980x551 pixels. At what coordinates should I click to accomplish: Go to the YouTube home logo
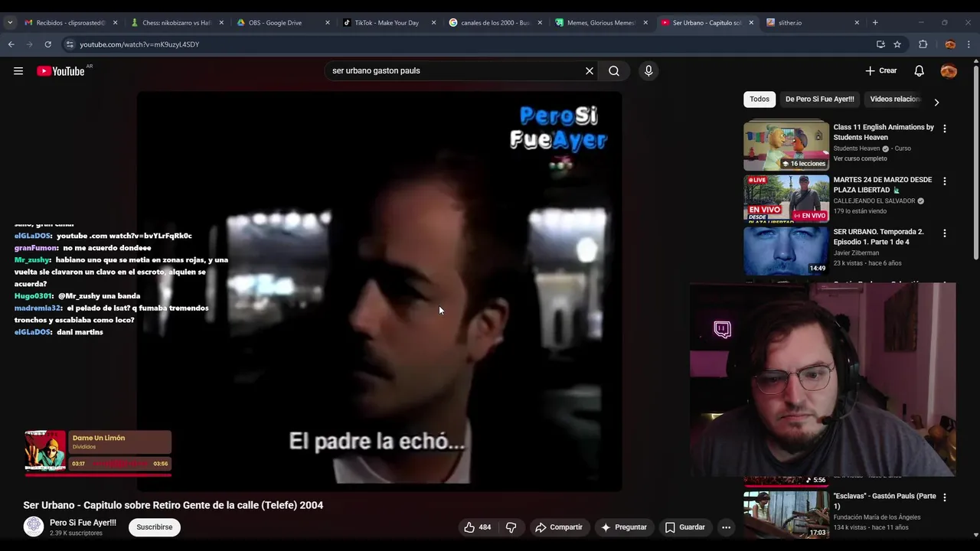pos(61,71)
